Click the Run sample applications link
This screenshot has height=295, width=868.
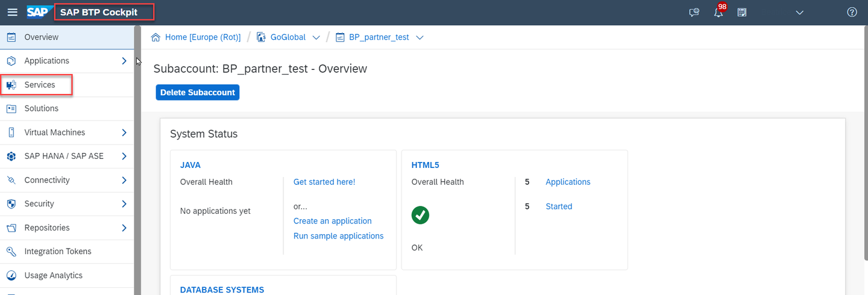[x=338, y=236]
